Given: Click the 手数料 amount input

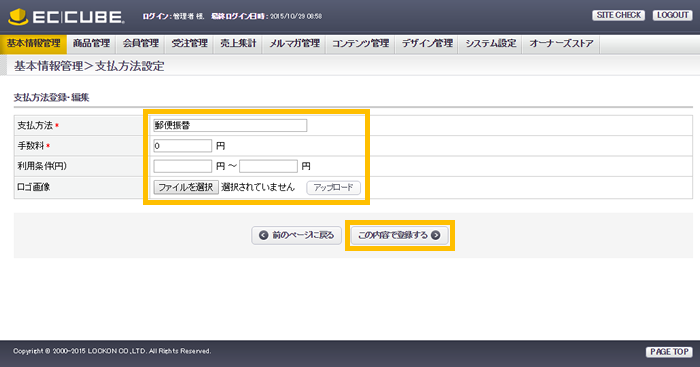Looking at the screenshot, I should click(183, 146).
